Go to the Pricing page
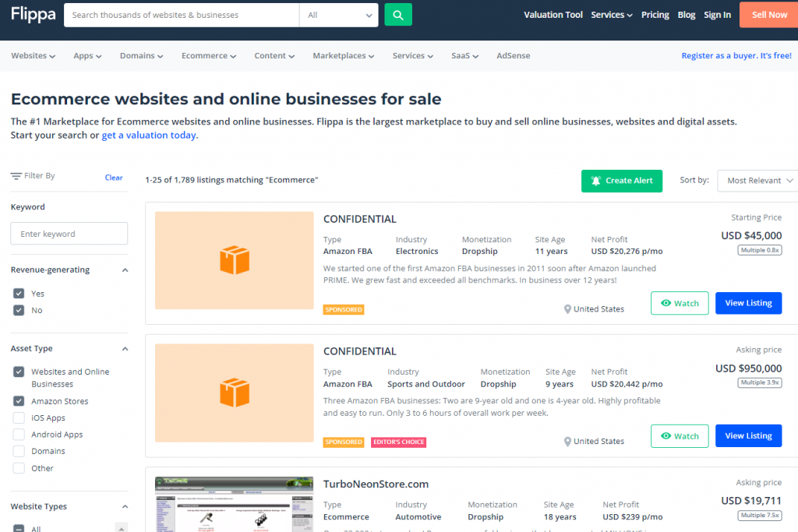Image resolution: width=798 pixels, height=532 pixels. coord(655,15)
